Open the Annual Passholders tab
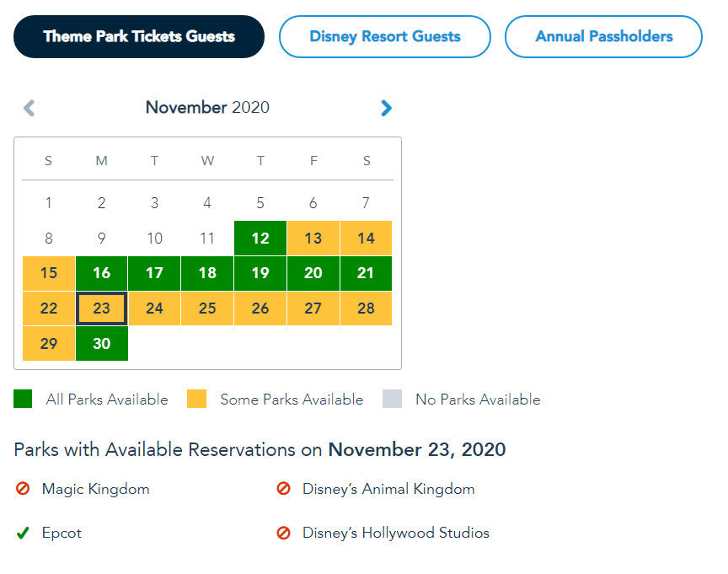 pos(603,36)
